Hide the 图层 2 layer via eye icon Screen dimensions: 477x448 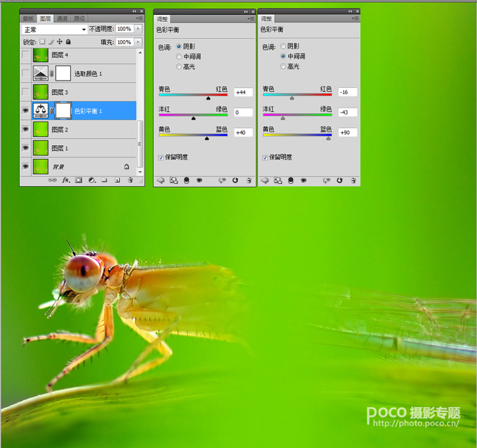point(26,129)
